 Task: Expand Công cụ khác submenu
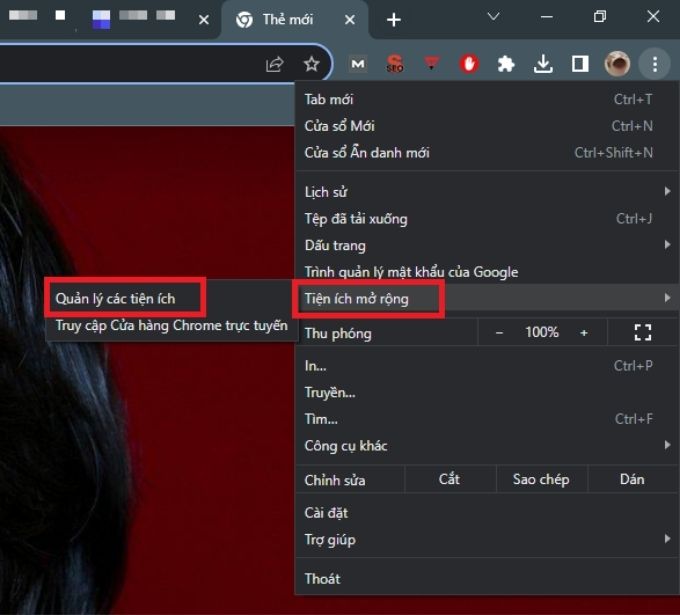[486, 446]
